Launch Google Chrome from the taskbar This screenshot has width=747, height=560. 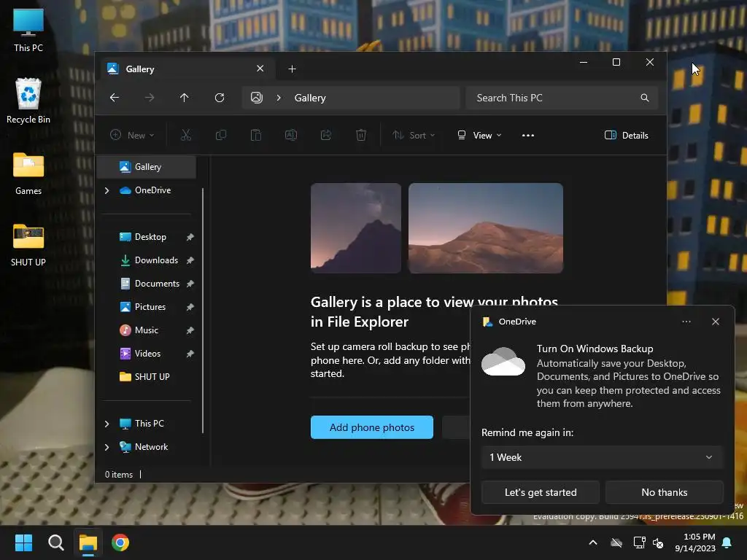point(120,542)
